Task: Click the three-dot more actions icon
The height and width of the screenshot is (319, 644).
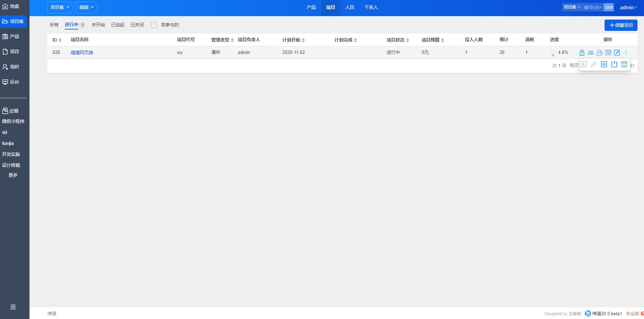Action: click(626, 53)
